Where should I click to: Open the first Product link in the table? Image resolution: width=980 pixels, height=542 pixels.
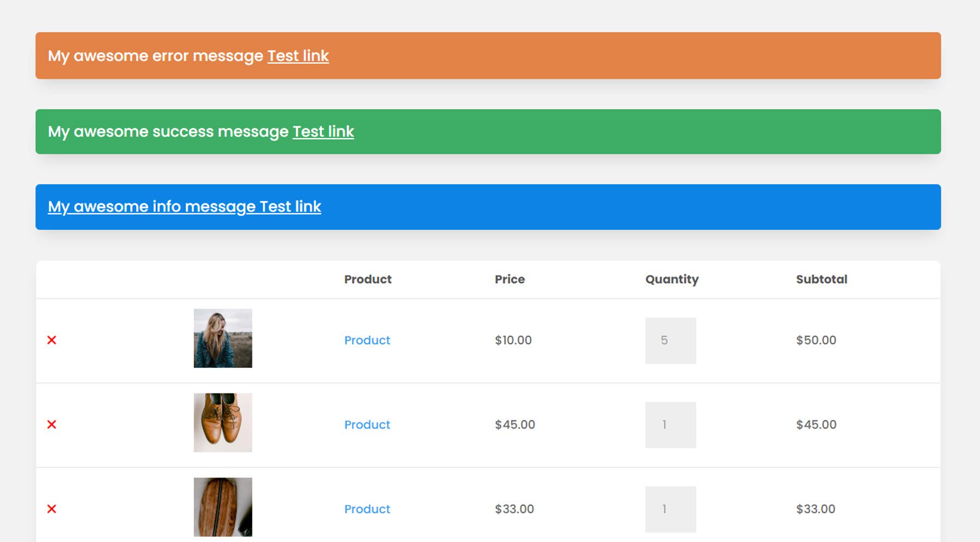[367, 340]
